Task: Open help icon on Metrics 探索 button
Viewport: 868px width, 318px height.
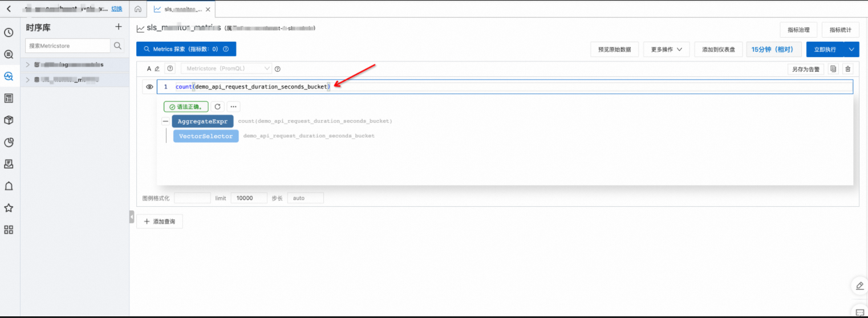Action: pyautogui.click(x=226, y=49)
